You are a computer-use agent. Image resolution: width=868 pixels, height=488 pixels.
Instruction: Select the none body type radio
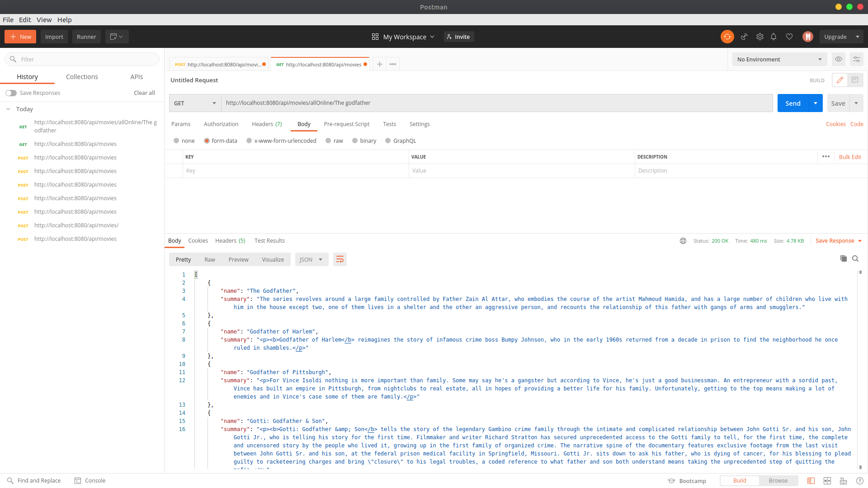pyautogui.click(x=176, y=141)
